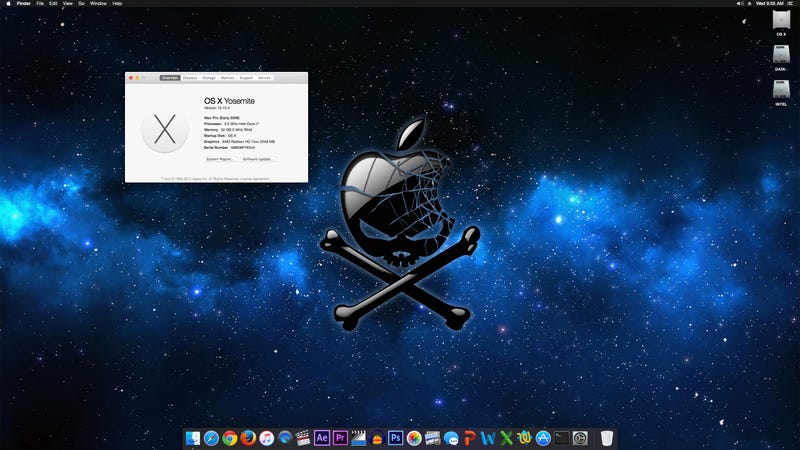Select the DATA drive on the desktop
Image resolution: width=800 pixels, height=450 pixels.
click(781, 58)
